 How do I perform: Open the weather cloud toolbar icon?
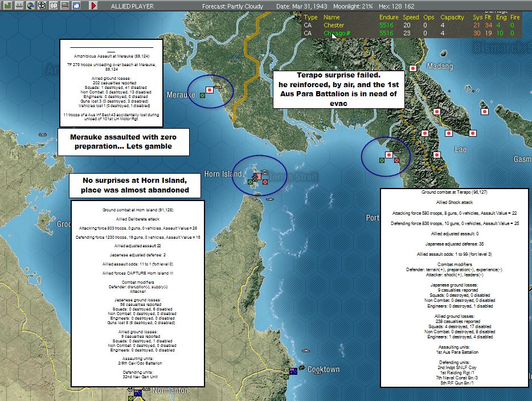coord(76,6)
